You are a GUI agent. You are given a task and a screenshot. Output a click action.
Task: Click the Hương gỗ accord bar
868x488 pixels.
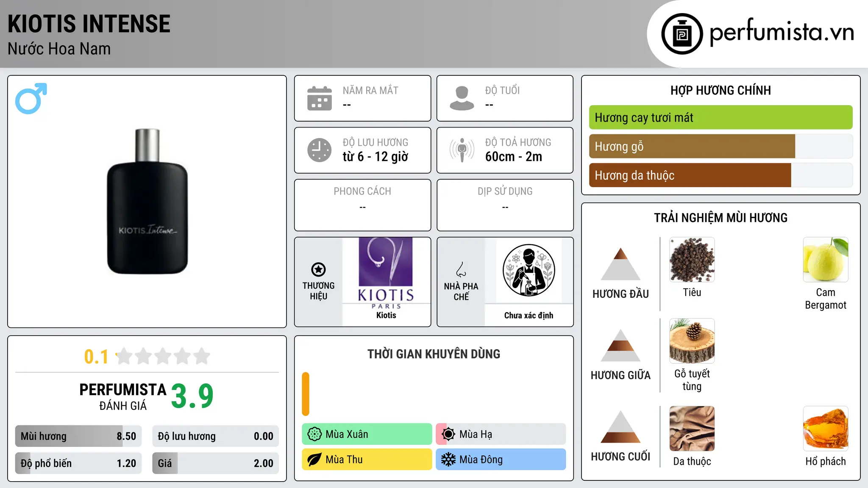pos(721,146)
